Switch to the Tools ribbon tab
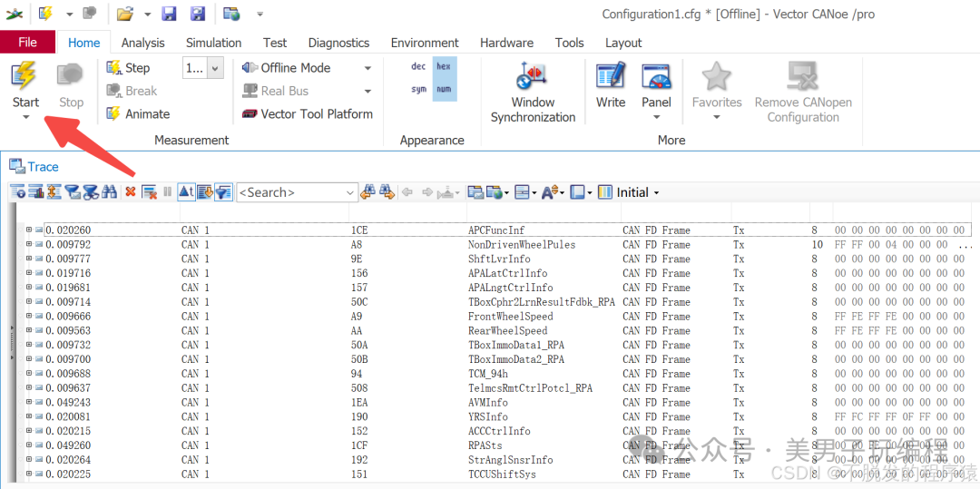The image size is (980, 489). (569, 43)
